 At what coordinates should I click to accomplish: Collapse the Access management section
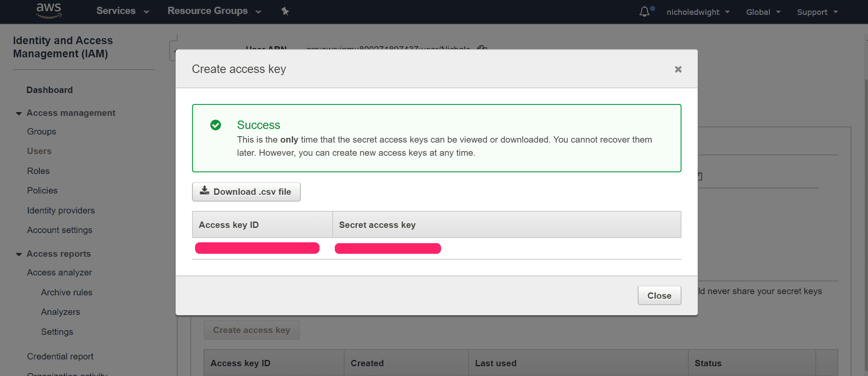19,113
